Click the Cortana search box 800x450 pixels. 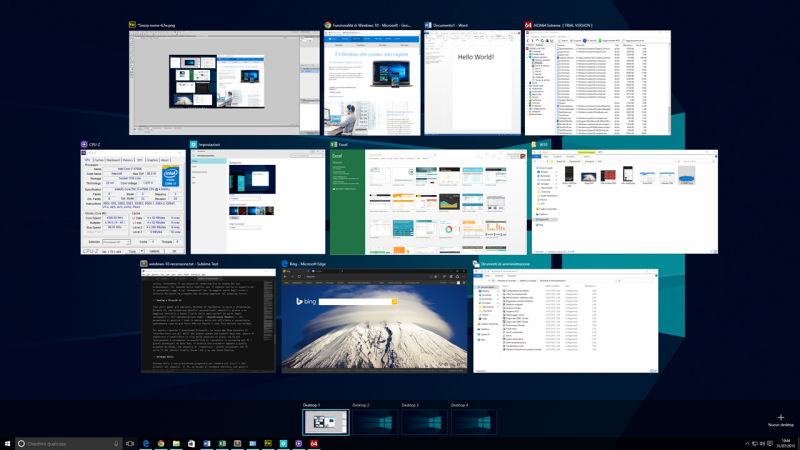(67, 443)
